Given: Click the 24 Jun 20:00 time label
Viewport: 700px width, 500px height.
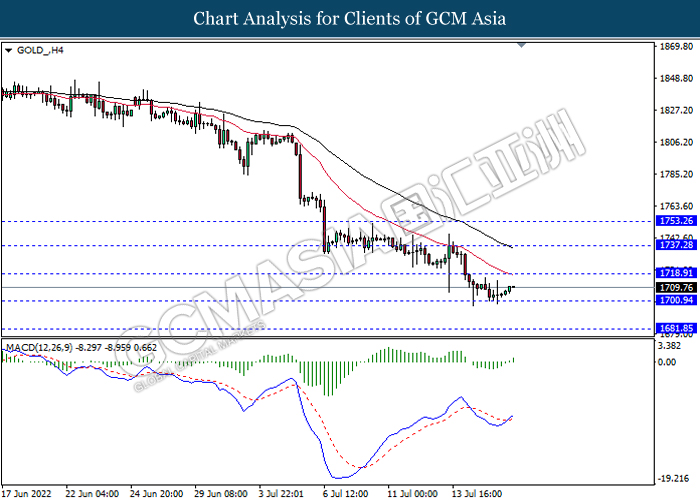Looking at the screenshot, I should click(156, 494).
